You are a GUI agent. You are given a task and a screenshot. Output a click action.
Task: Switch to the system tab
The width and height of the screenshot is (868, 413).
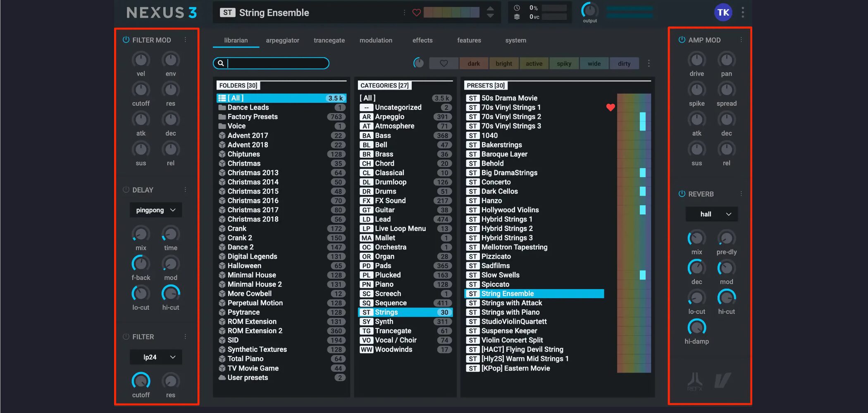[516, 40]
